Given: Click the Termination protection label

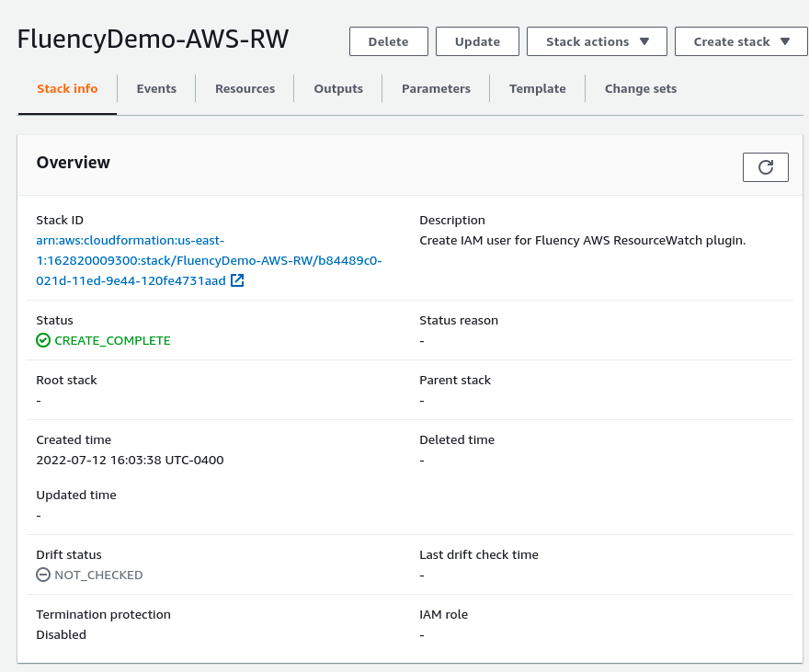Looking at the screenshot, I should click(103, 614).
